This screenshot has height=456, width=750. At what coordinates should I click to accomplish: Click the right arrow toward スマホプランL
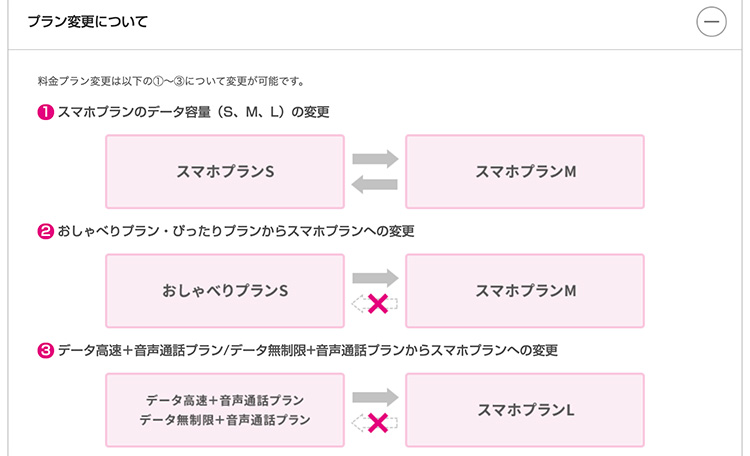pyautogui.click(x=375, y=397)
